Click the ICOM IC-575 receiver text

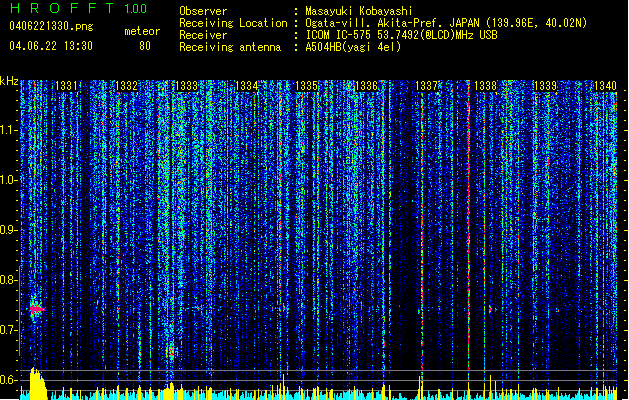[401, 35]
